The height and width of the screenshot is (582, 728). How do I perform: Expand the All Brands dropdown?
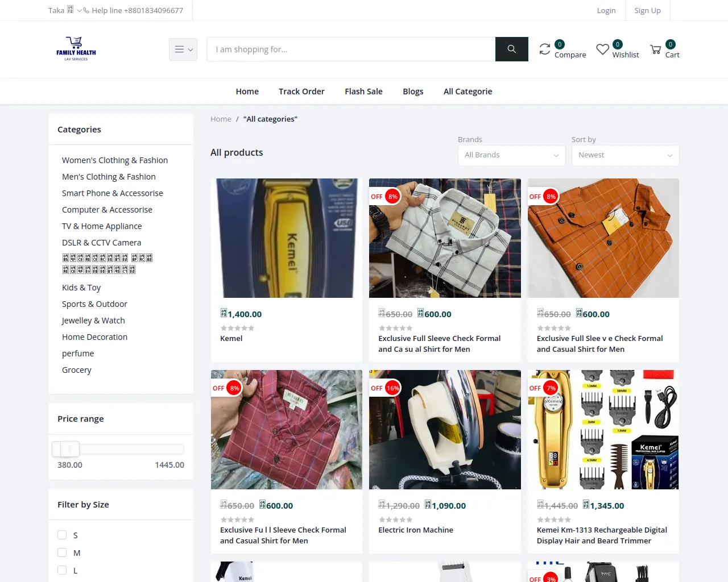point(512,155)
